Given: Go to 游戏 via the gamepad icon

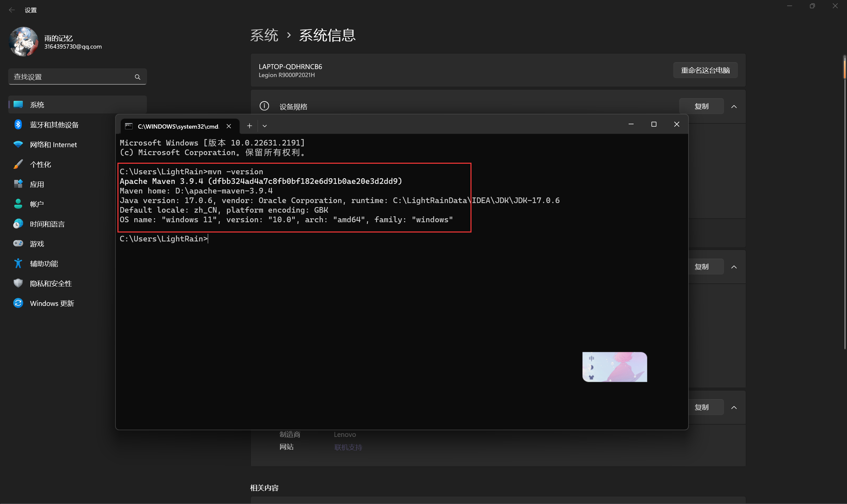Looking at the screenshot, I should click(18, 243).
